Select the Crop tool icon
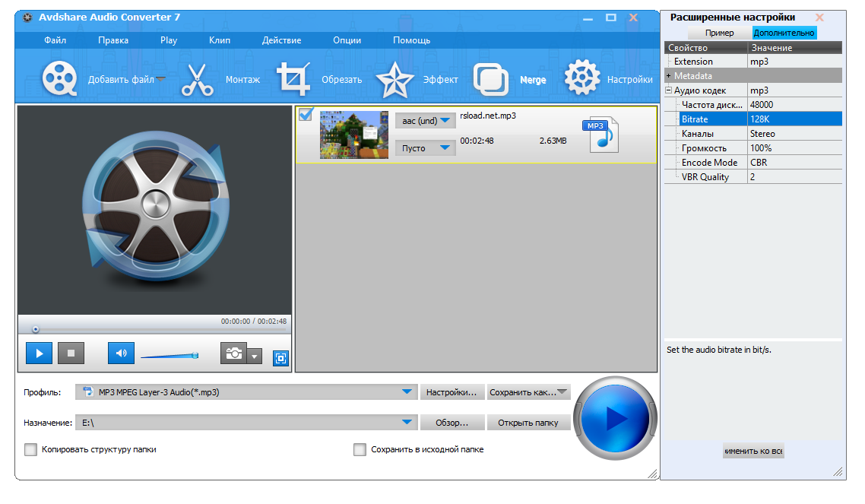This screenshot has width=865, height=504. [x=293, y=79]
